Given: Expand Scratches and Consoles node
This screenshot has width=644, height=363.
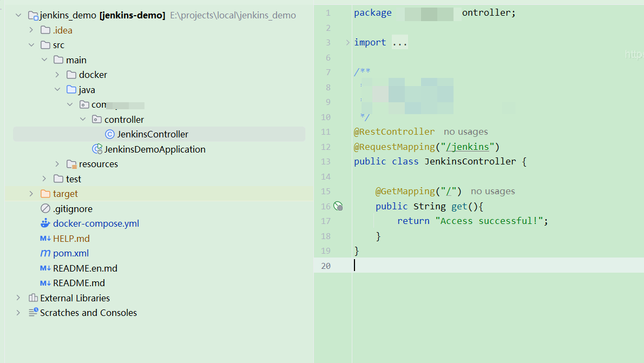Looking at the screenshot, I should tap(18, 313).
